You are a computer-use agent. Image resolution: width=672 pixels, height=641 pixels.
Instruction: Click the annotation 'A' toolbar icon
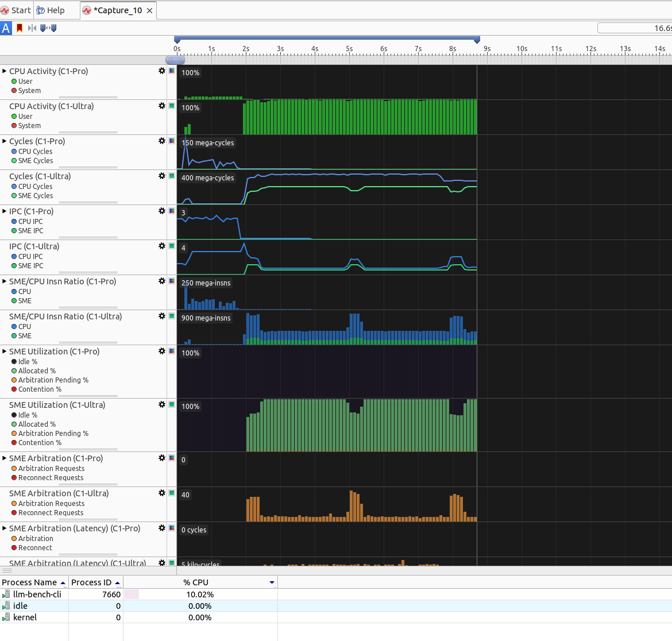tap(6, 28)
